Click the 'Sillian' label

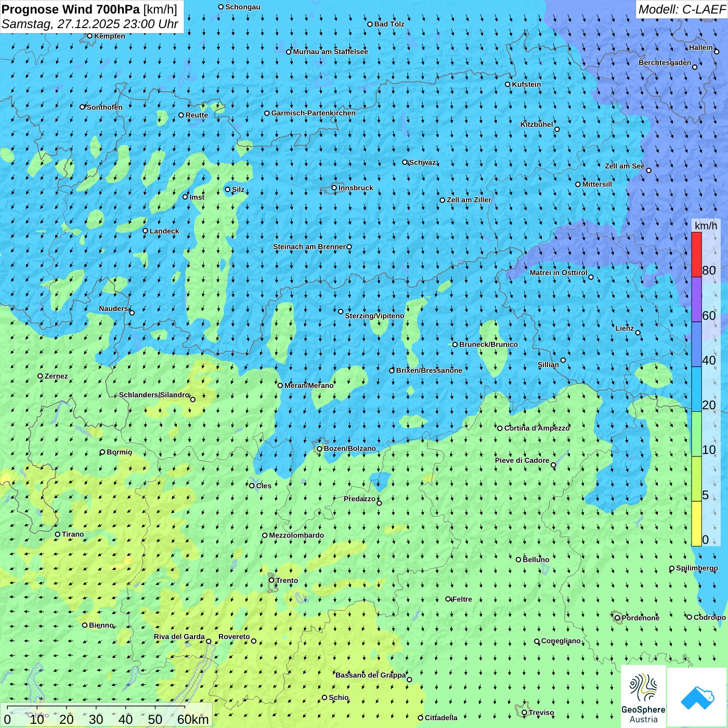pos(548,365)
